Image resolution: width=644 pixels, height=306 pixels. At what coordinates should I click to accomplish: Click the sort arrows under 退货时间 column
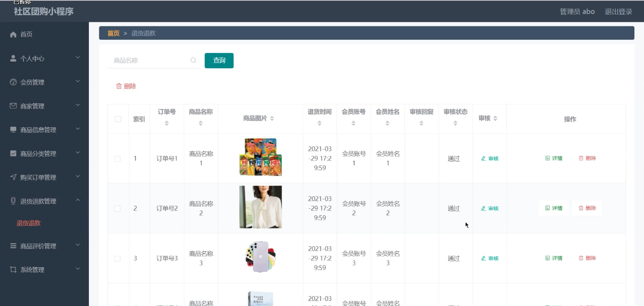[319, 123]
